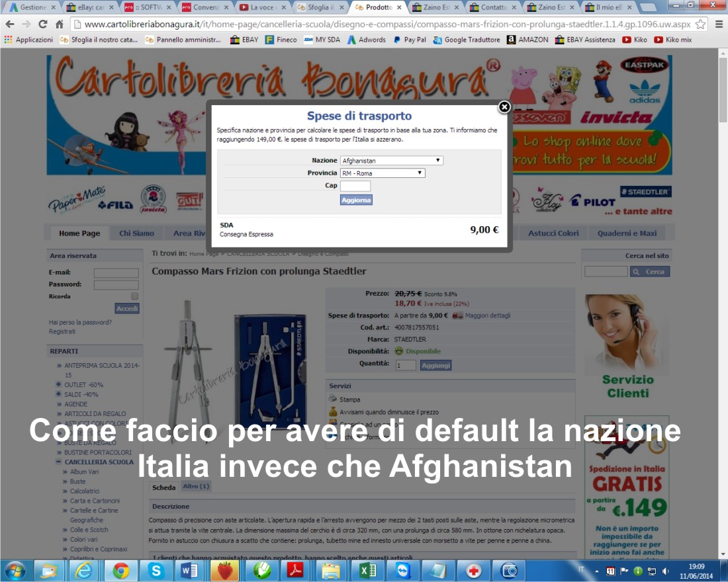Viewport: 728px width, 582px height.
Task: Open the Provincia dropdown showing RM - Roma
Action: coord(382,173)
